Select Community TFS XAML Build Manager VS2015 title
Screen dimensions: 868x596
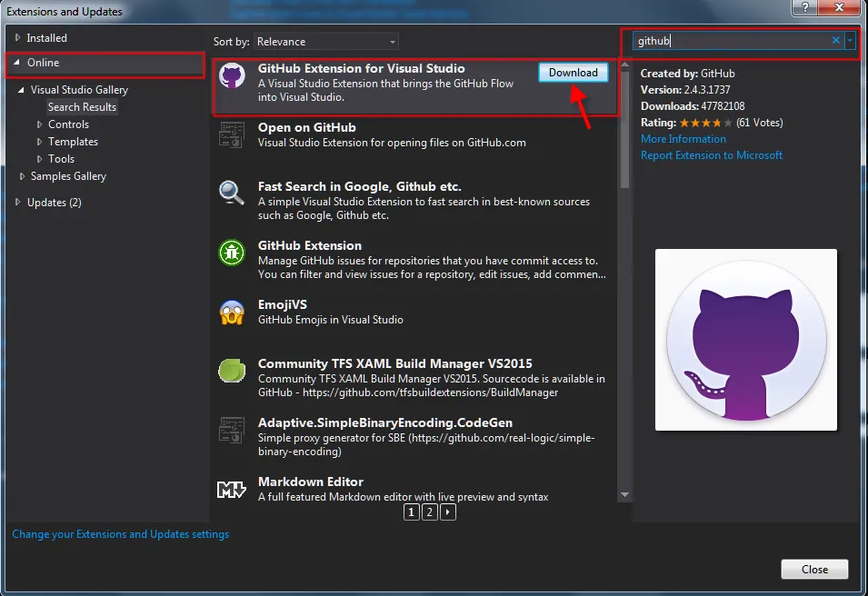click(394, 363)
